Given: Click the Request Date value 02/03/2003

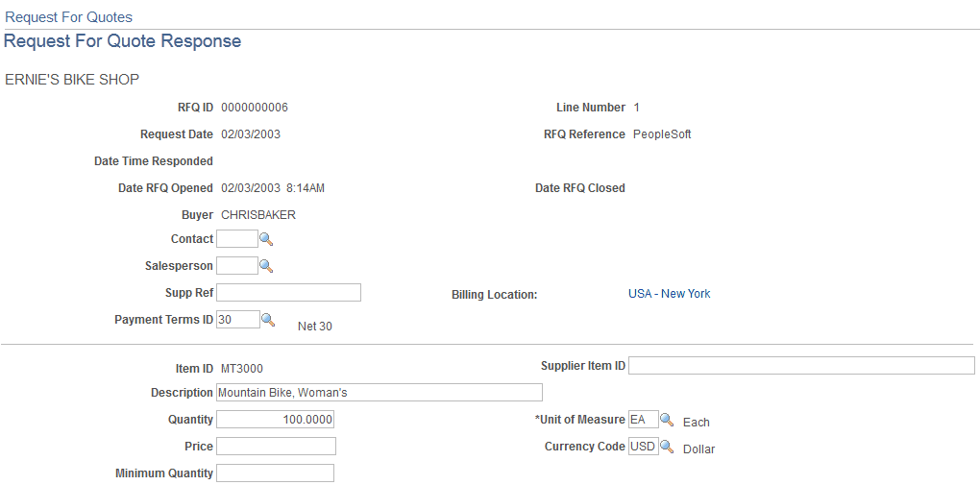Looking at the screenshot, I should 251,134.
